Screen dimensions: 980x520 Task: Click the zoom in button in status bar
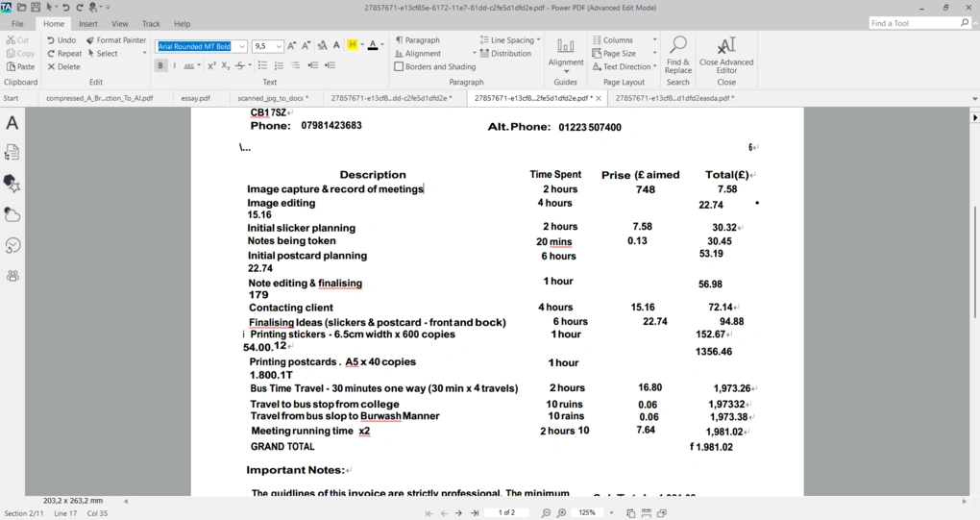click(x=561, y=512)
